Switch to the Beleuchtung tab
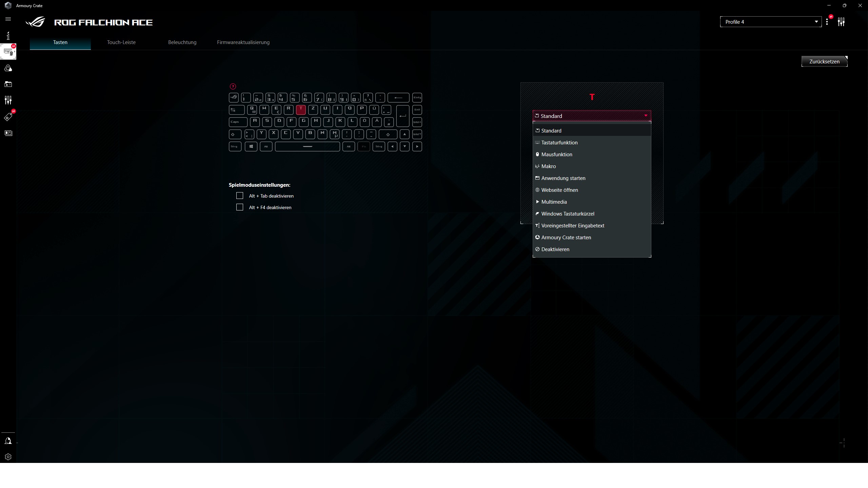The height and width of the screenshot is (488, 868). tap(182, 42)
